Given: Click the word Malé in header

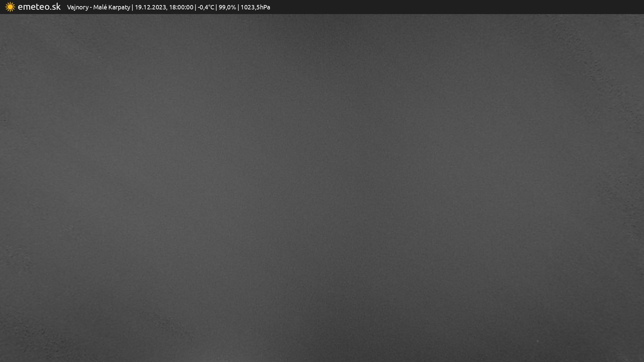Looking at the screenshot, I should tap(100, 7).
